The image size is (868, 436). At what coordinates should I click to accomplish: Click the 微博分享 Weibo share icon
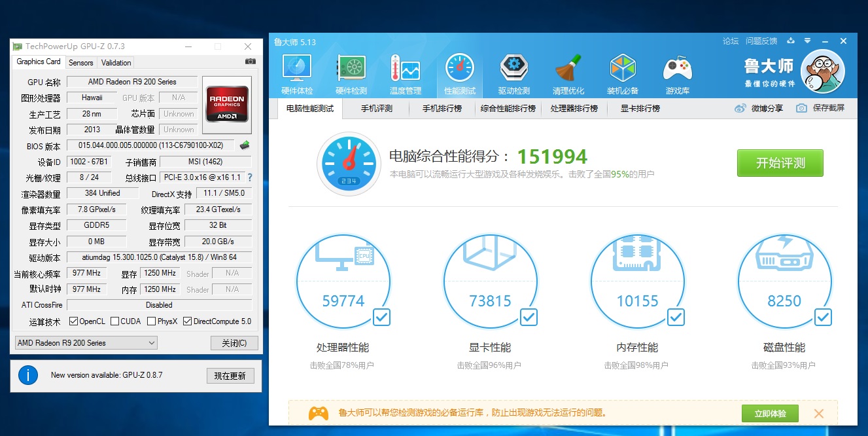[x=740, y=108]
